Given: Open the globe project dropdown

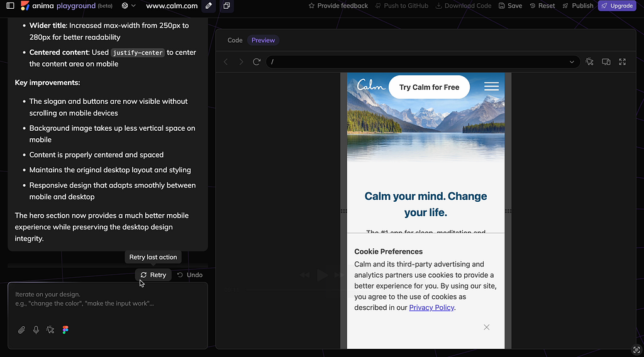Looking at the screenshot, I should (128, 6).
